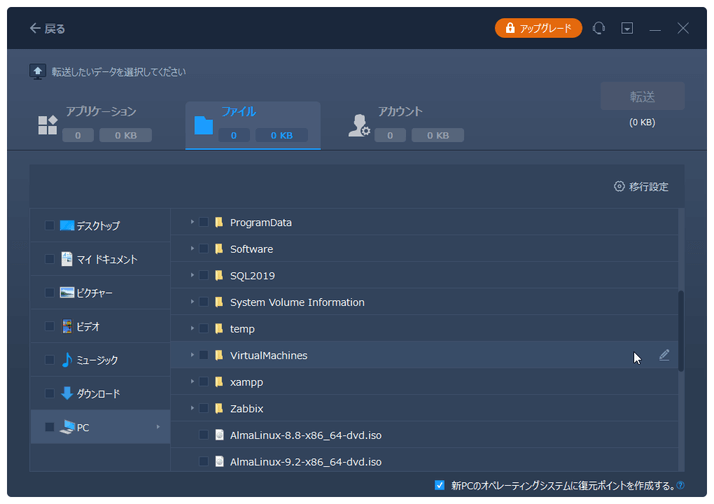Click the migration settings gear icon
714x504 pixels.
(x=619, y=187)
